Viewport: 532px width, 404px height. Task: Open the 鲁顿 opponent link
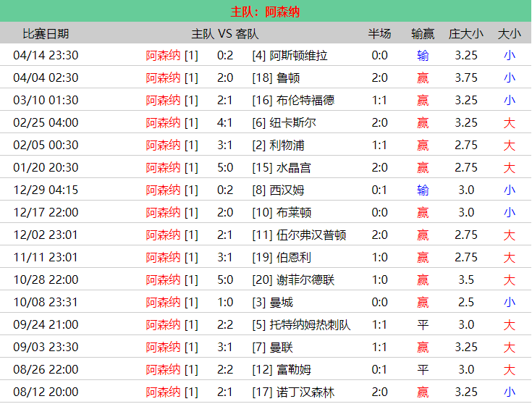click(x=288, y=77)
